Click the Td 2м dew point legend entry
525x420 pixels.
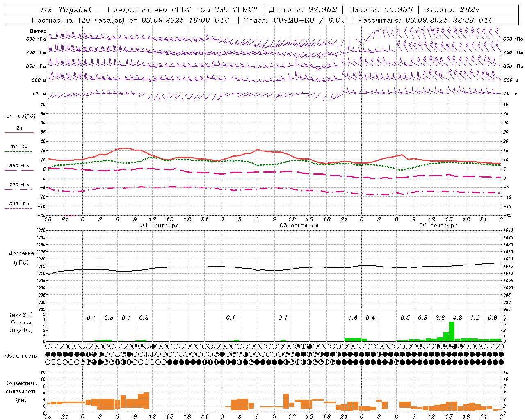point(19,147)
